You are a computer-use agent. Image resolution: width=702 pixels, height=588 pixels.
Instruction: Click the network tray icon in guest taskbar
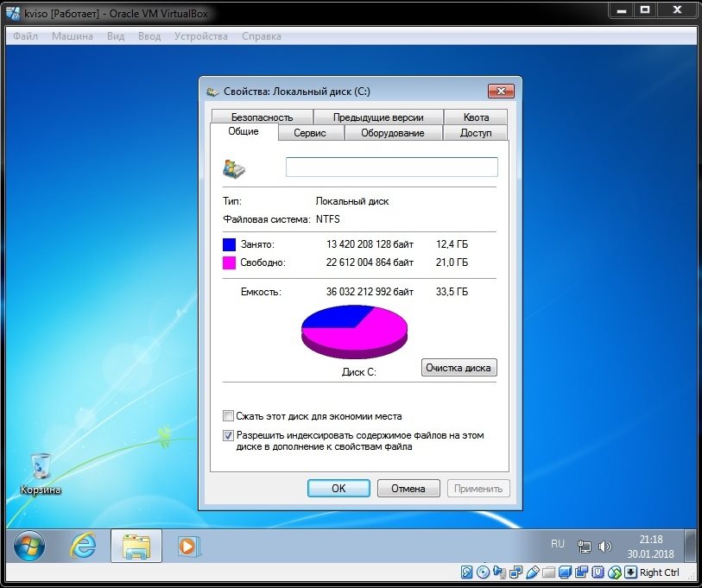click(x=584, y=547)
